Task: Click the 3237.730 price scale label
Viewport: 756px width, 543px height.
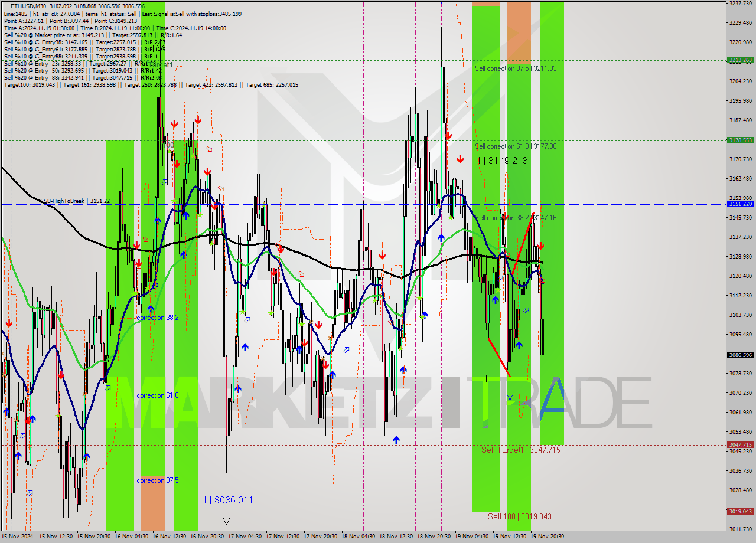Action: coord(740,4)
